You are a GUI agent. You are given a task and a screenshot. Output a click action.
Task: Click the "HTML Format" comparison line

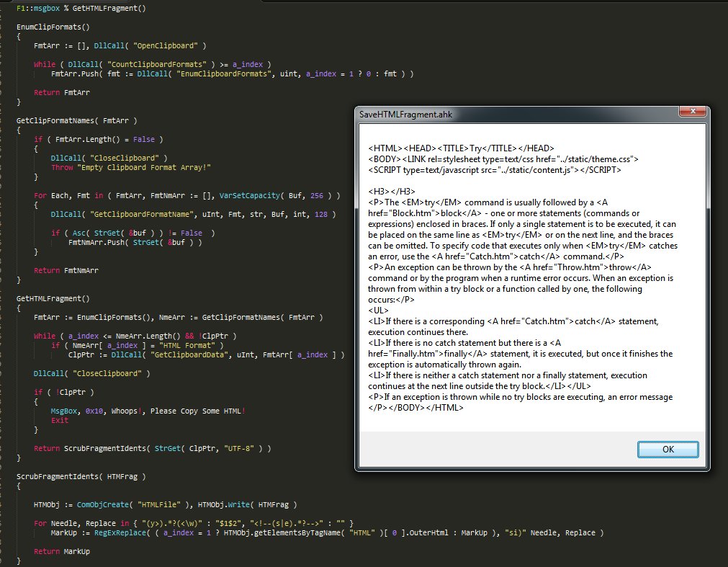138,346
